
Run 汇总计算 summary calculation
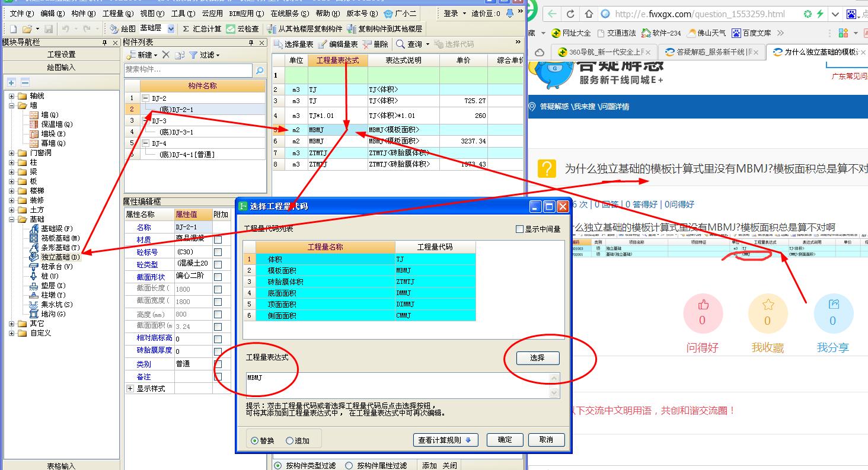point(202,28)
